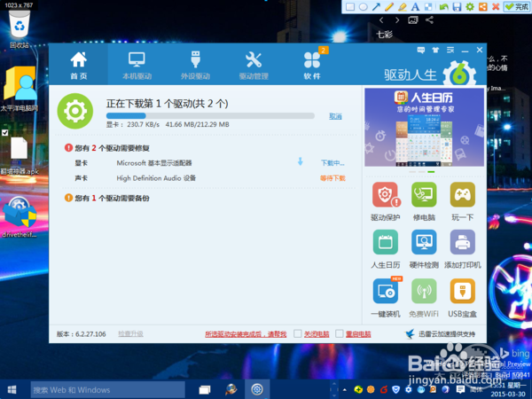Click the save floppy icon in screenshot toolbar
Screen dimensions: 532x399
[457, 7]
